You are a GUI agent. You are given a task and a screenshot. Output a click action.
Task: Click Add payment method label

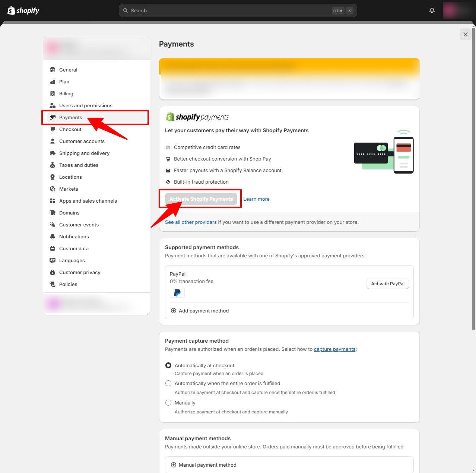coord(204,311)
